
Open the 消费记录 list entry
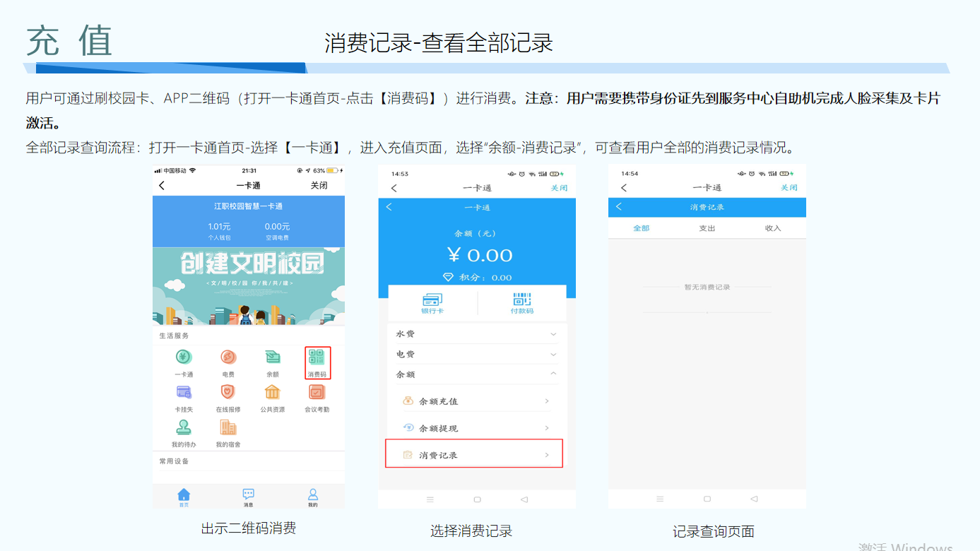474,455
